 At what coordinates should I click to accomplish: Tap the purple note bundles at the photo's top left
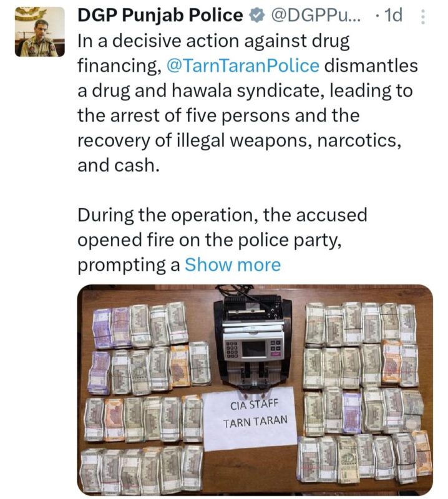(112, 329)
